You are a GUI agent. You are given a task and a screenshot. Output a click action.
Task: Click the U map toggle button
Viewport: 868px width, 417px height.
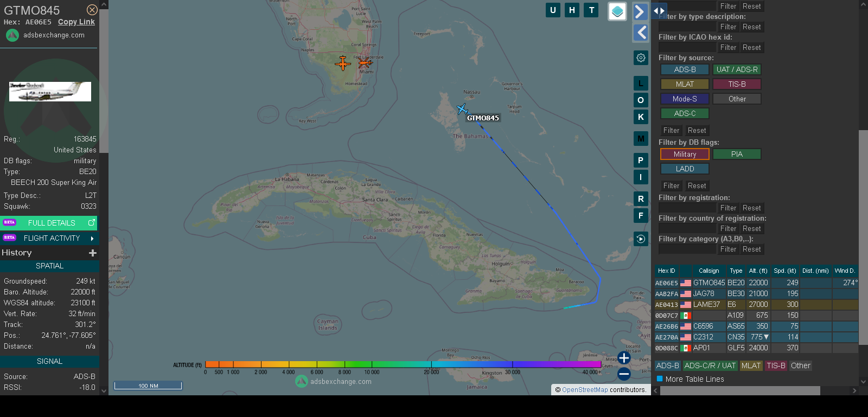click(553, 10)
